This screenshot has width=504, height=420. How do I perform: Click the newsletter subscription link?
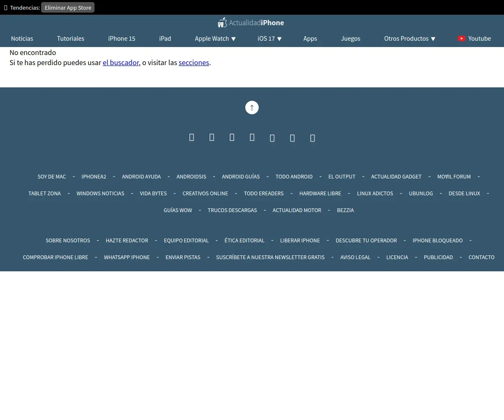pyautogui.click(x=270, y=257)
